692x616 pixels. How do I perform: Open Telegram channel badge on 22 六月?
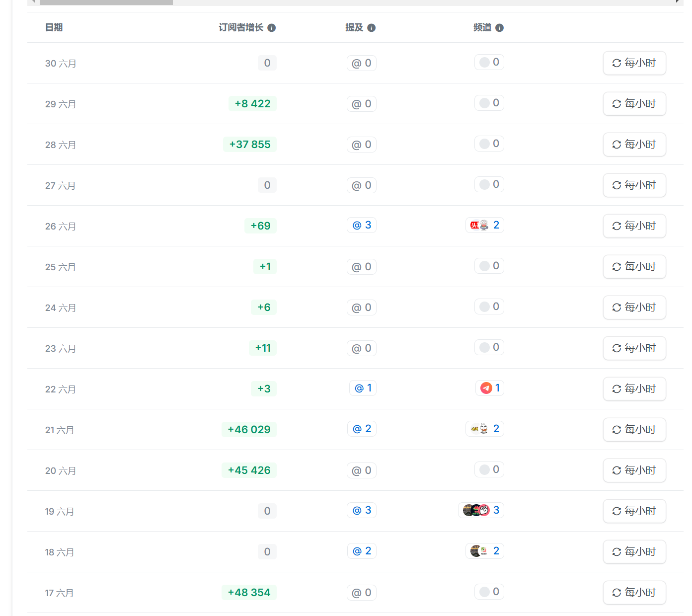click(x=490, y=388)
